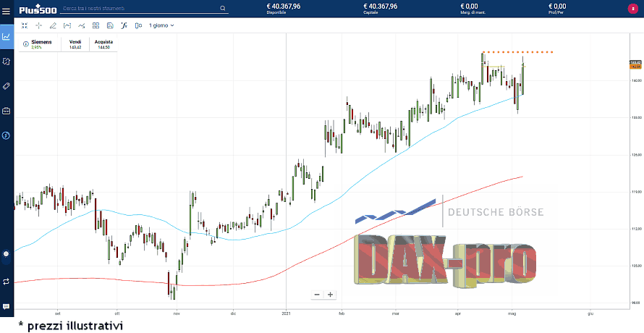This screenshot has width=644, height=333.
Task: Open the live chat icon
Action: pyautogui.click(x=6, y=307)
